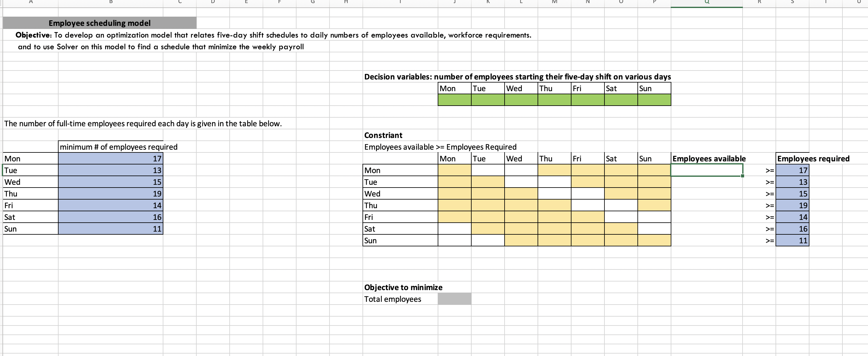Click the Objective description text line
868x356 pixels.
pyautogui.click(x=273, y=35)
